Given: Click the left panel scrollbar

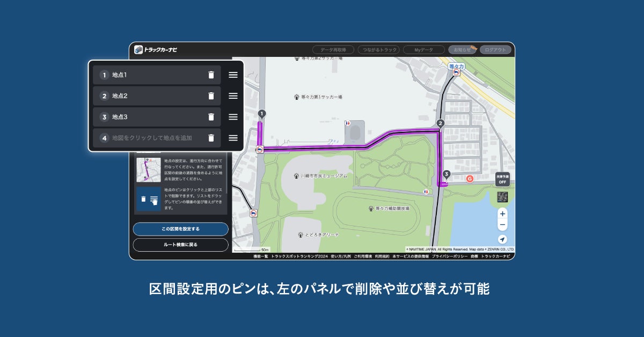Looking at the screenshot, I should tap(227, 172).
